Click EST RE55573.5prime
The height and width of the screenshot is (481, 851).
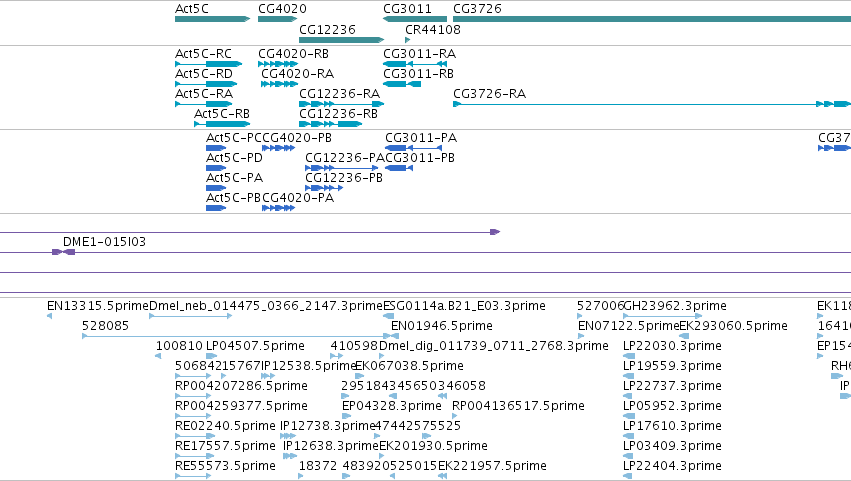pyautogui.click(x=225, y=467)
